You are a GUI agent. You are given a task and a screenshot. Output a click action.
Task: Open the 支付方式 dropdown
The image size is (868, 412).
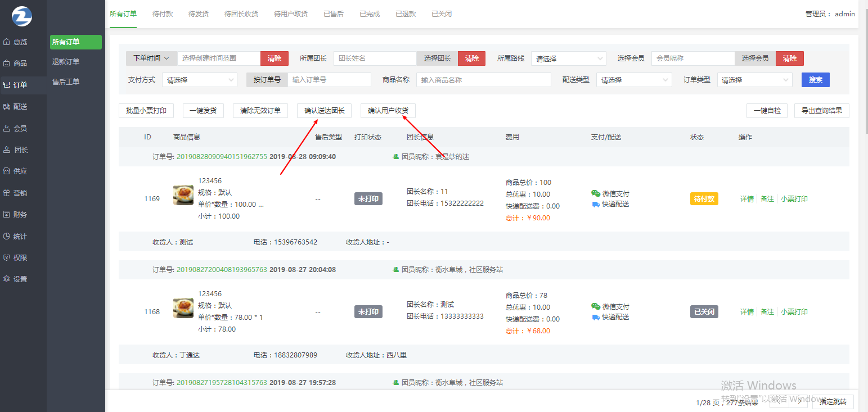click(x=200, y=80)
